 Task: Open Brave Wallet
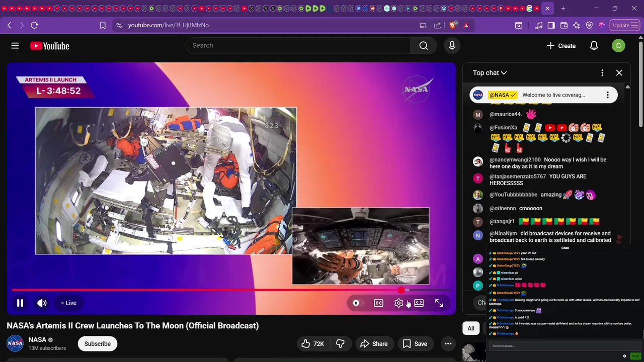pyautogui.click(x=564, y=25)
